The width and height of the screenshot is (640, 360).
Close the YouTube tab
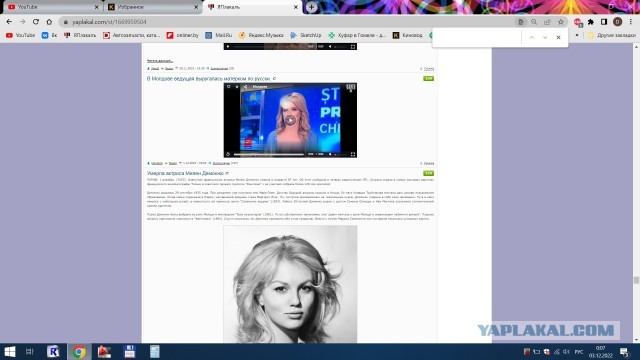click(97, 7)
